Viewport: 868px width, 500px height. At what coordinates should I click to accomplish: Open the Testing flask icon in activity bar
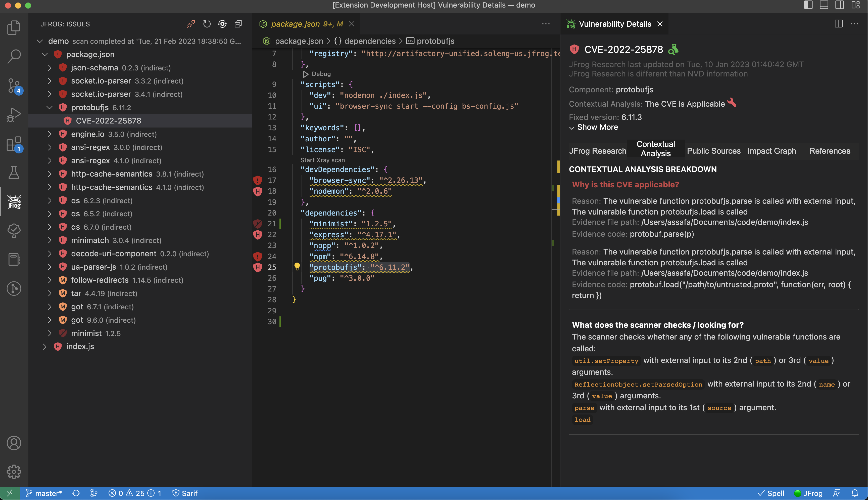[x=14, y=173]
